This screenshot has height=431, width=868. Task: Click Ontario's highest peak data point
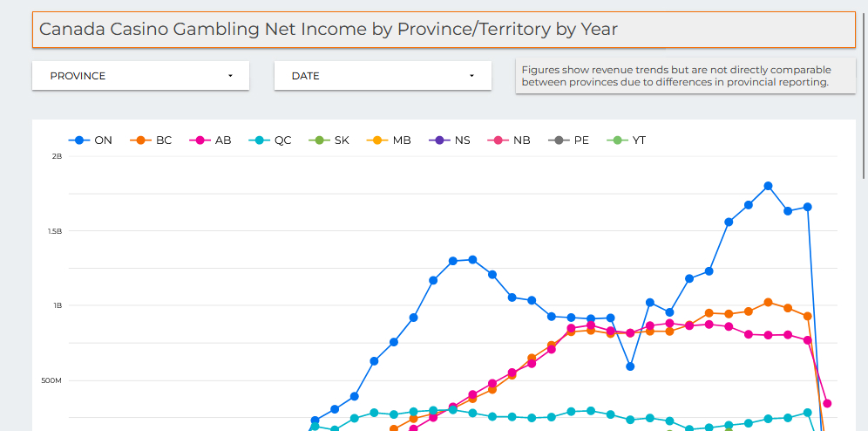(x=768, y=186)
